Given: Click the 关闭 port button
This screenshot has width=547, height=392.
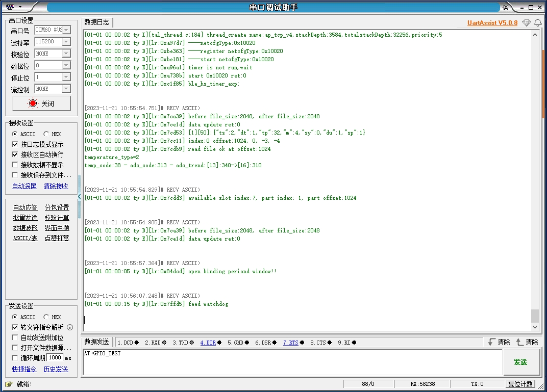Looking at the screenshot, I should click(x=41, y=103).
